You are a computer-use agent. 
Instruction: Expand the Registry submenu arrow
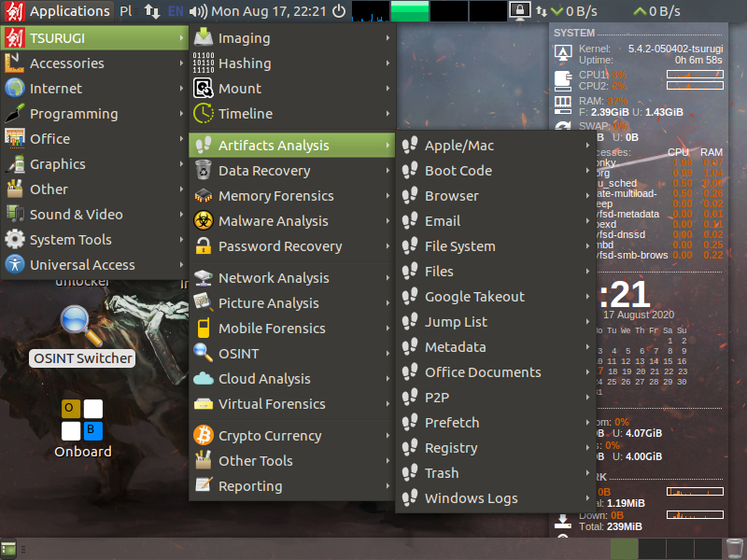point(588,448)
